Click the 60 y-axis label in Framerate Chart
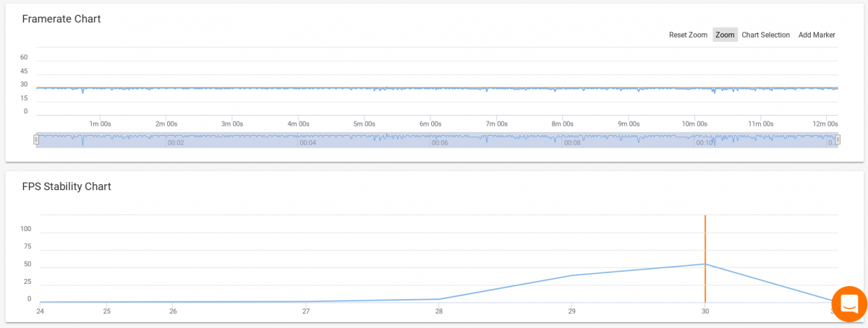Image resolution: width=868 pixels, height=328 pixels. [24, 57]
